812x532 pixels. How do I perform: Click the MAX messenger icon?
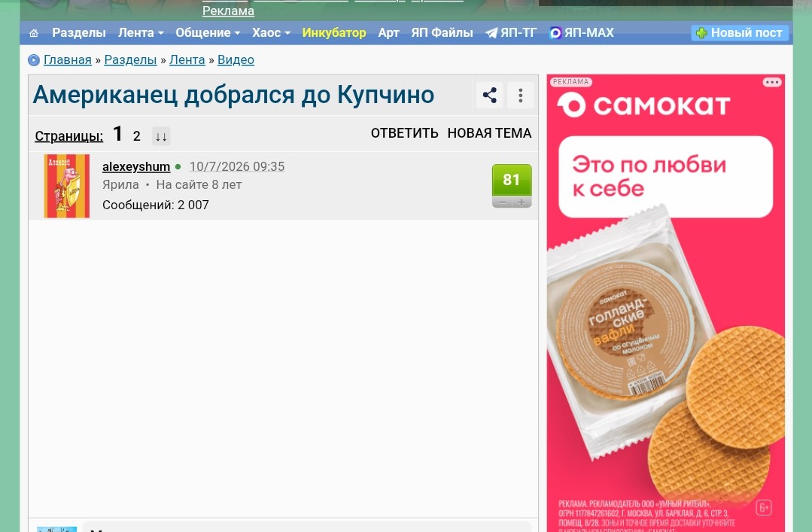(x=555, y=33)
